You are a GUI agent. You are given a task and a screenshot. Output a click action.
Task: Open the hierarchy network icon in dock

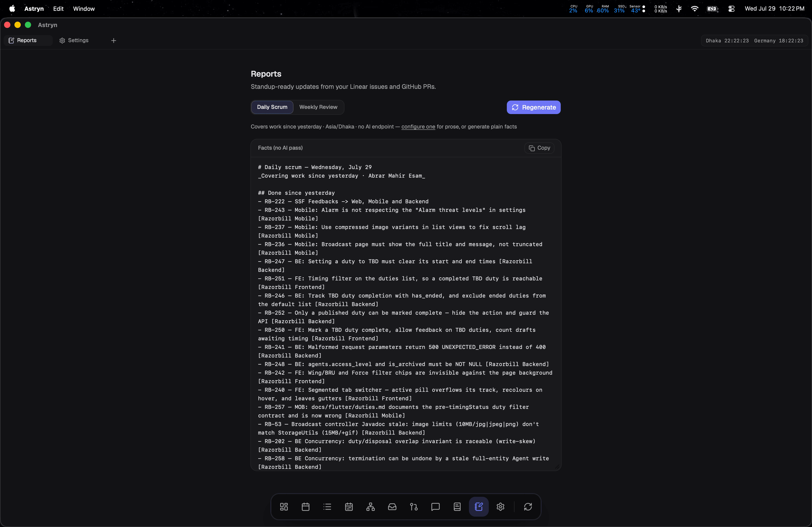click(x=371, y=506)
